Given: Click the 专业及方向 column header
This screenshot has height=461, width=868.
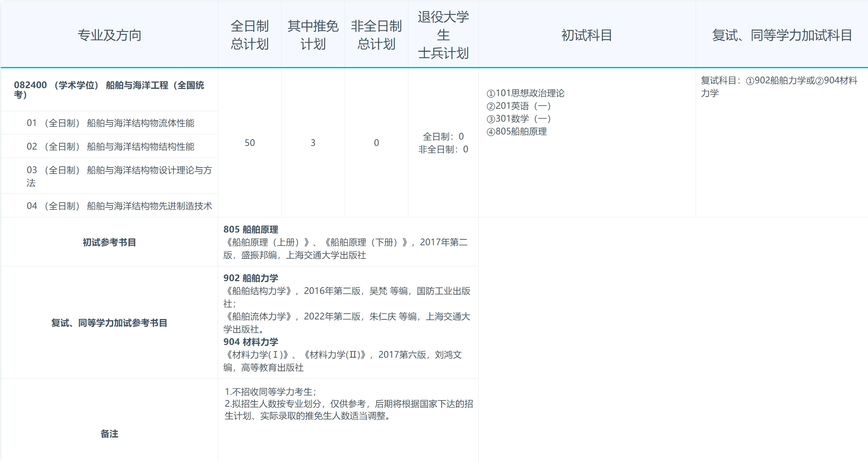Looking at the screenshot, I should (x=109, y=35).
